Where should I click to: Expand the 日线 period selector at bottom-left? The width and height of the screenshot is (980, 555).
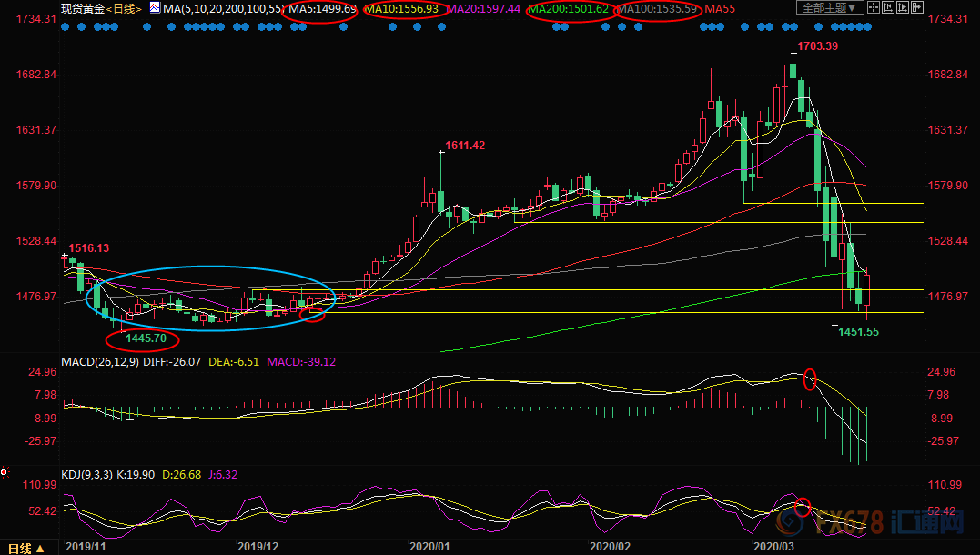(x=25, y=548)
